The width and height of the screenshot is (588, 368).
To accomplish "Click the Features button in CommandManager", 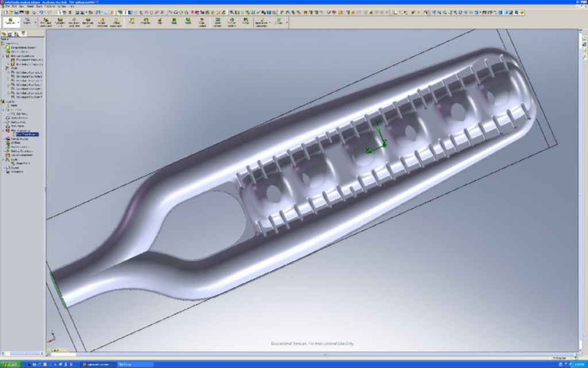I will pos(9,22).
